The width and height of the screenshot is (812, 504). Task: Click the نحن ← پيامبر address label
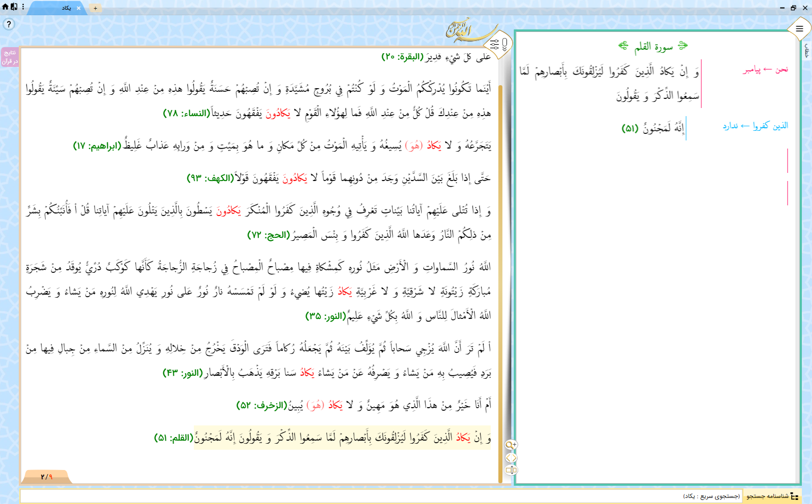766,69
